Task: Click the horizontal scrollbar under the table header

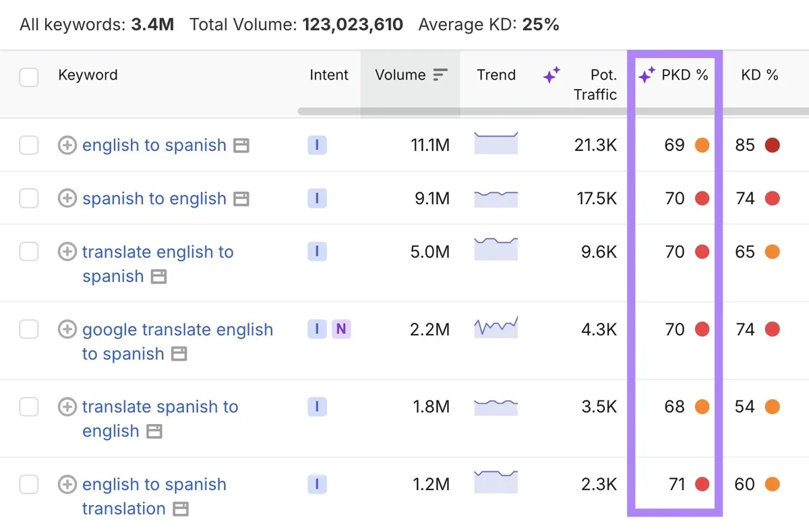Action: point(553,111)
